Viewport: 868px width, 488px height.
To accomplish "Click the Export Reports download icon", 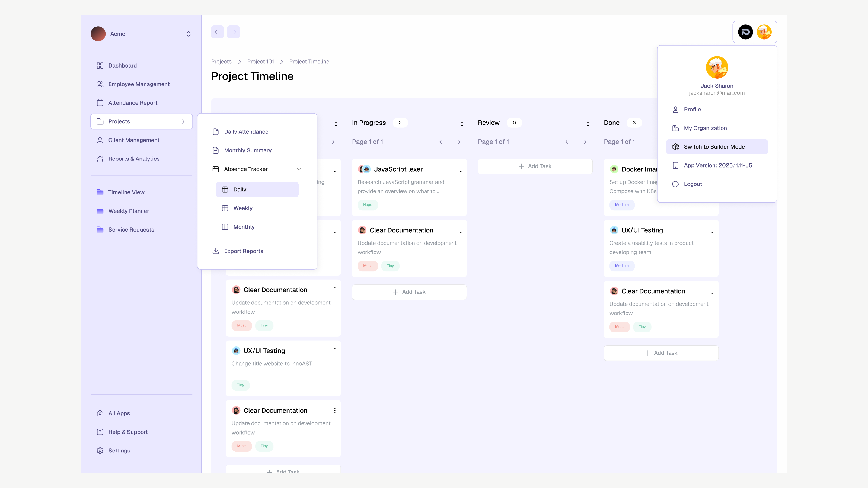I will (216, 251).
